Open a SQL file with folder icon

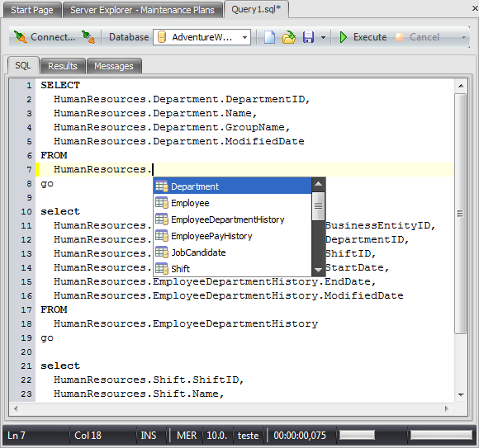pos(289,37)
